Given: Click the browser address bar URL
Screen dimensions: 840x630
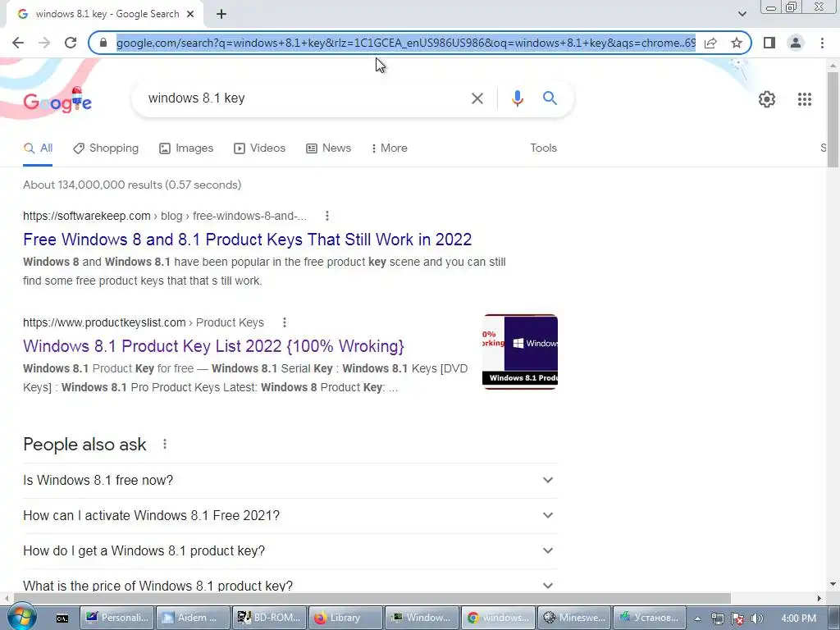Looking at the screenshot, I should [x=405, y=43].
